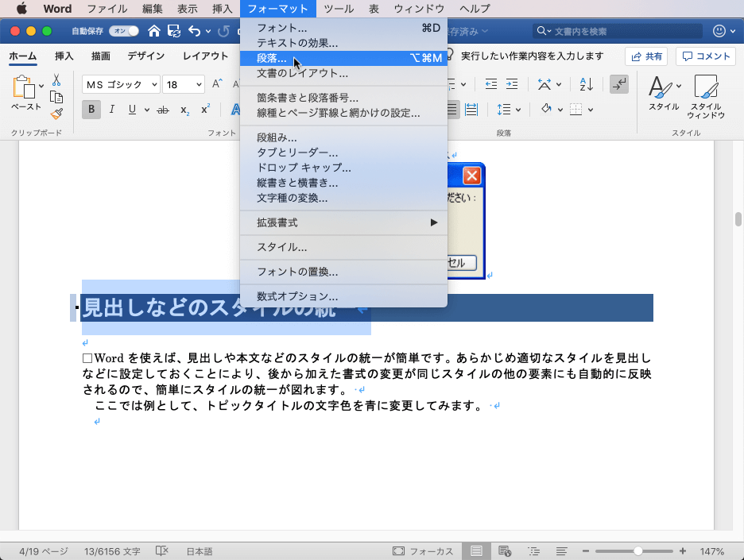The width and height of the screenshot is (744, 560).
Task: Toggle Superscript button
Action: click(205, 110)
